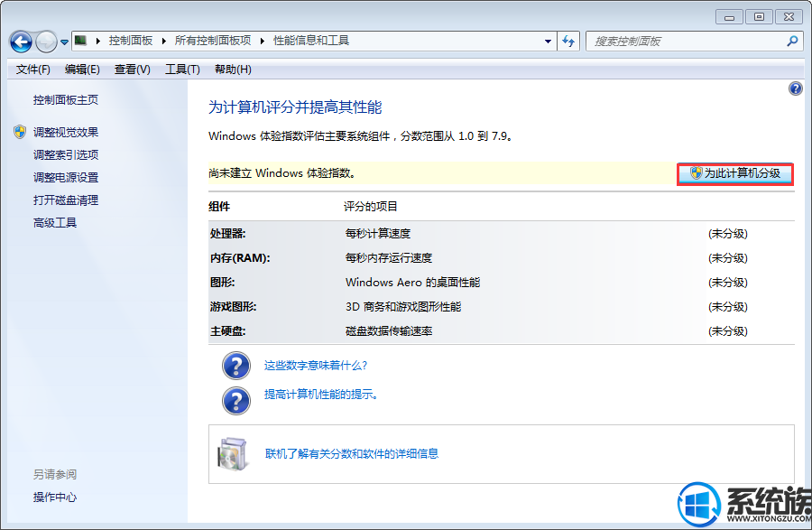
Task: Click 为计算机评分并提高其性能 heading
Action: (295, 107)
